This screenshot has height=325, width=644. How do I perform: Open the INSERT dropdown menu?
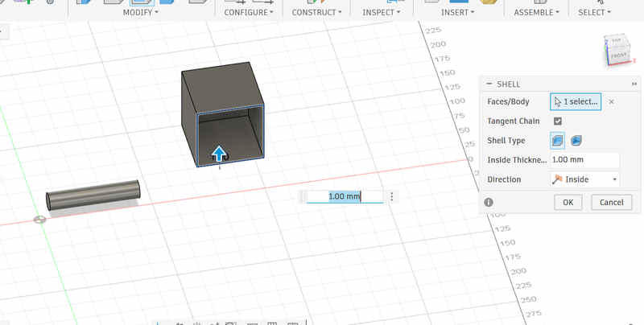coord(457,12)
